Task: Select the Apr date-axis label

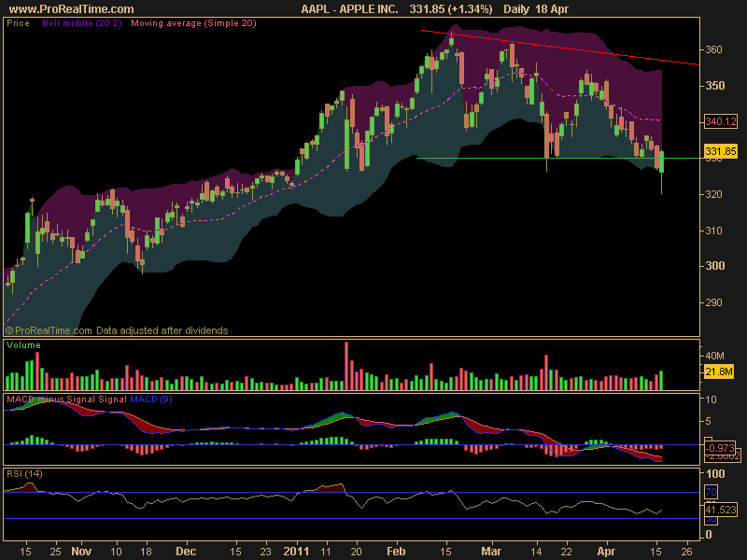Action: 606,552
